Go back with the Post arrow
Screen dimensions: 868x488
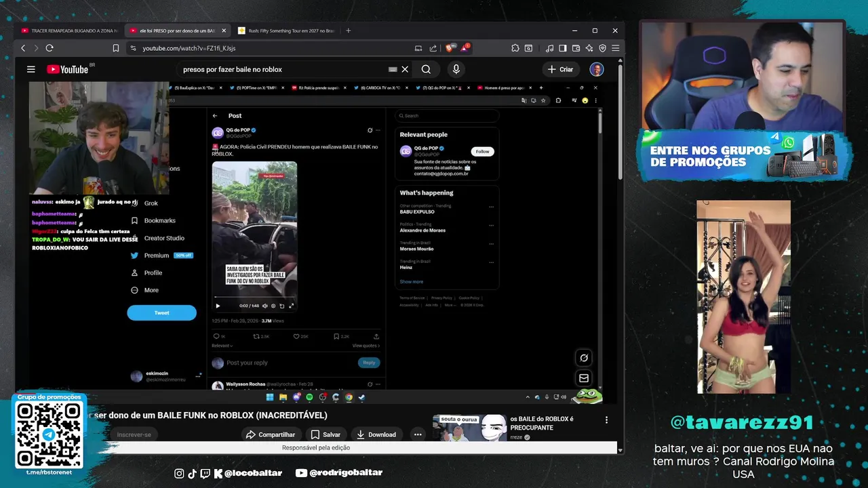(215, 116)
